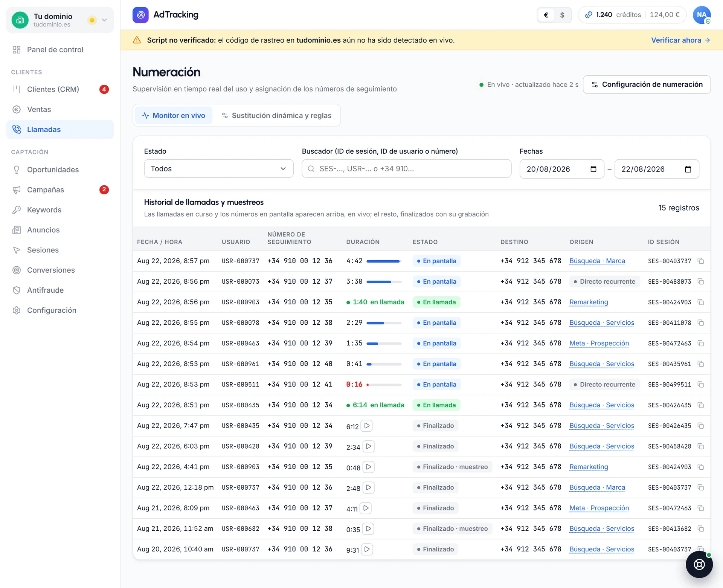This screenshot has width=723, height=588.
Task: Switch to Sustitución dinámica y reglas tab
Action: (x=276, y=115)
